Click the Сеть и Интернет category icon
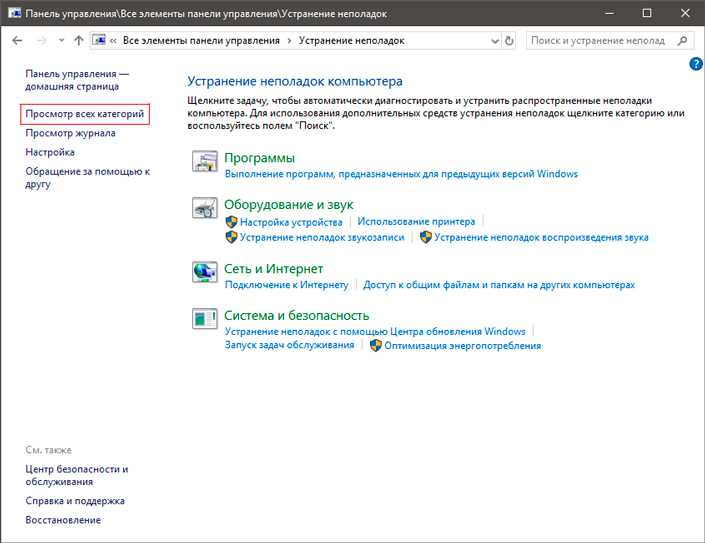 click(205, 272)
